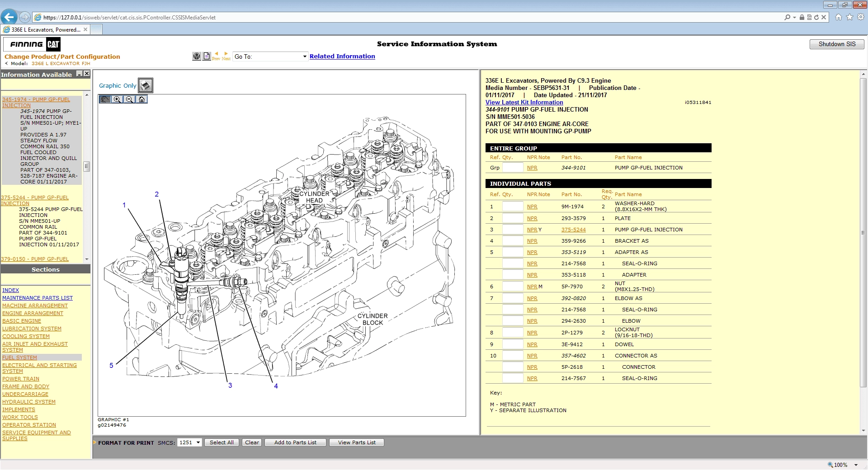Click quantity field for Grp 344-9101
The height and width of the screenshot is (470, 868).
513,168
